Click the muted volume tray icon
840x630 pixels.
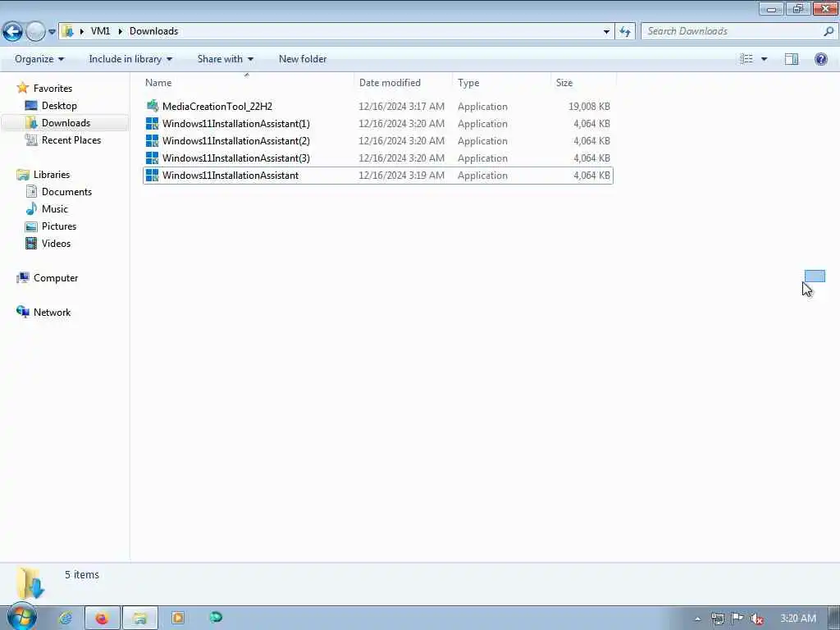coord(756,619)
